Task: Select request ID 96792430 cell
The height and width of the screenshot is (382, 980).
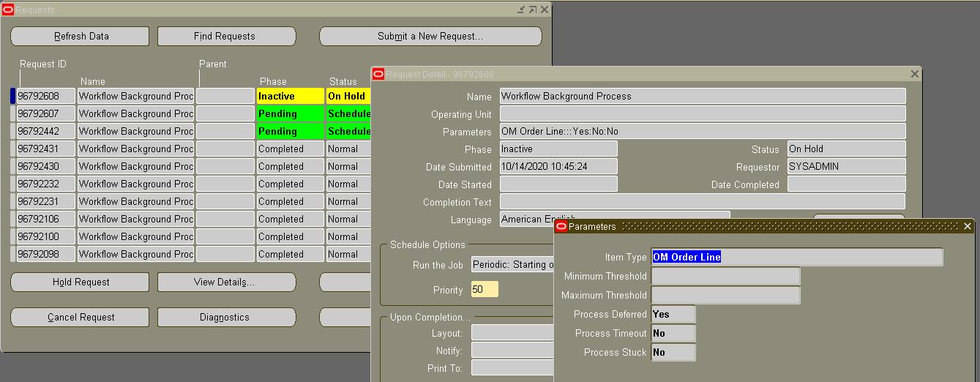Action: pyautogui.click(x=46, y=166)
